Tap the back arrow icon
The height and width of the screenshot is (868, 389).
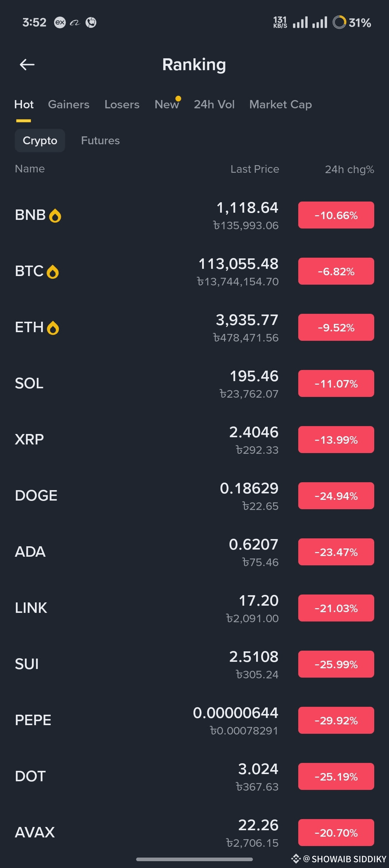(x=27, y=65)
